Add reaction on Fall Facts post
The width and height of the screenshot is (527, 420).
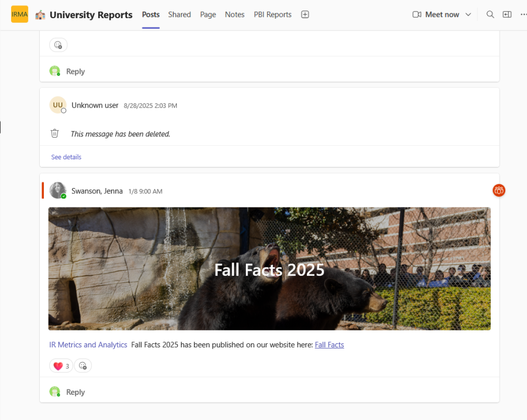(83, 366)
